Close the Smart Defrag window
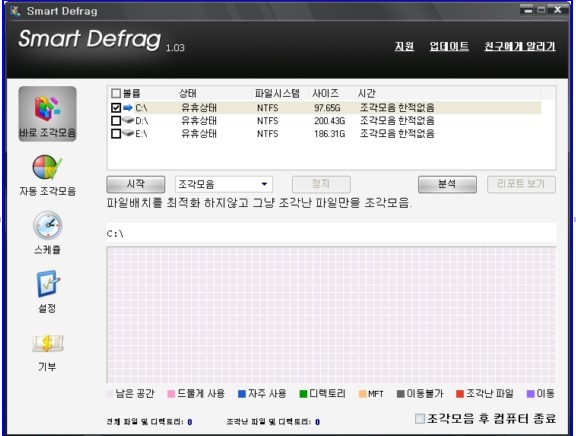This screenshot has height=436, width=576. (558, 10)
